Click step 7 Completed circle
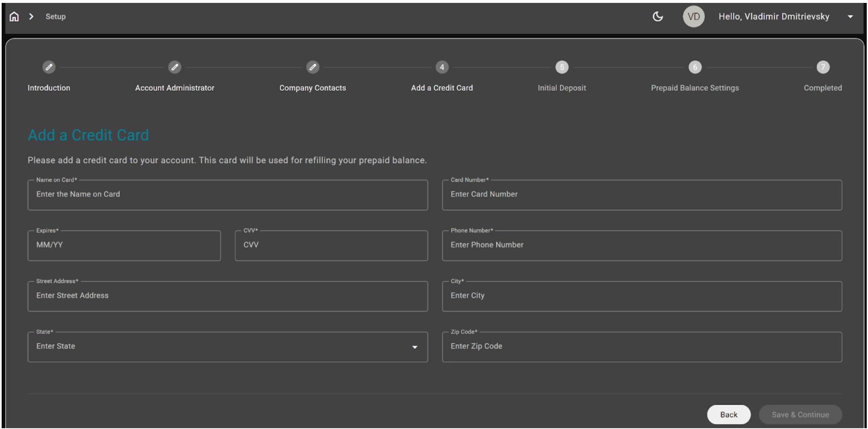The width and height of the screenshot is (868, 429). click(823, 67)
